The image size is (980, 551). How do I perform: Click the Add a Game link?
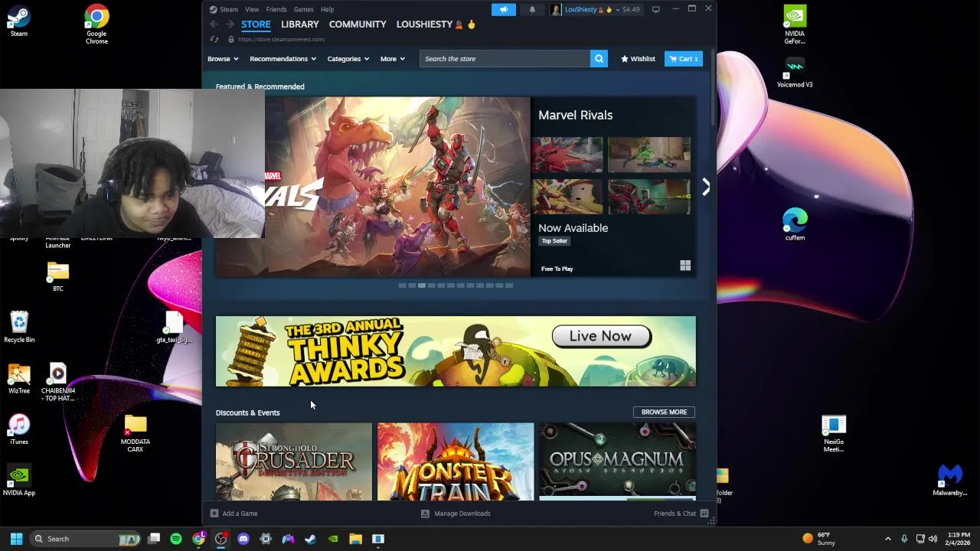240,514
